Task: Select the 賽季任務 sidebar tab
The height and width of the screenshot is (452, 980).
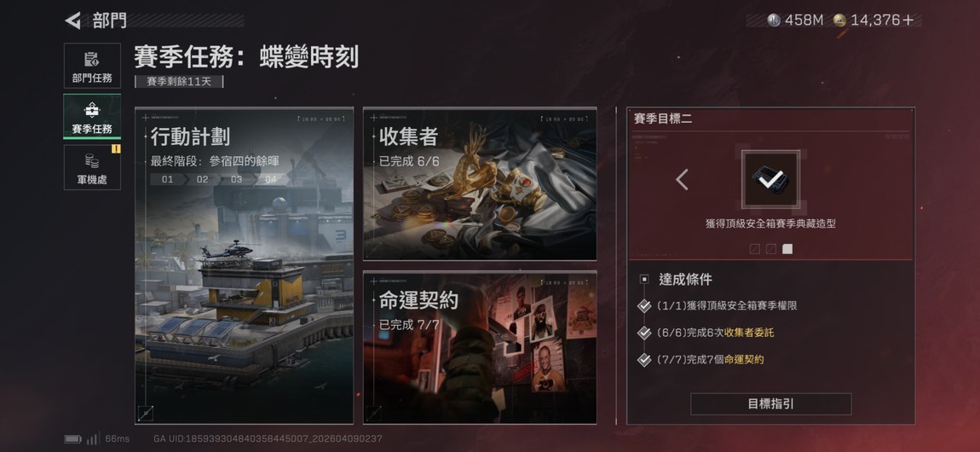Action: [92, 116]
